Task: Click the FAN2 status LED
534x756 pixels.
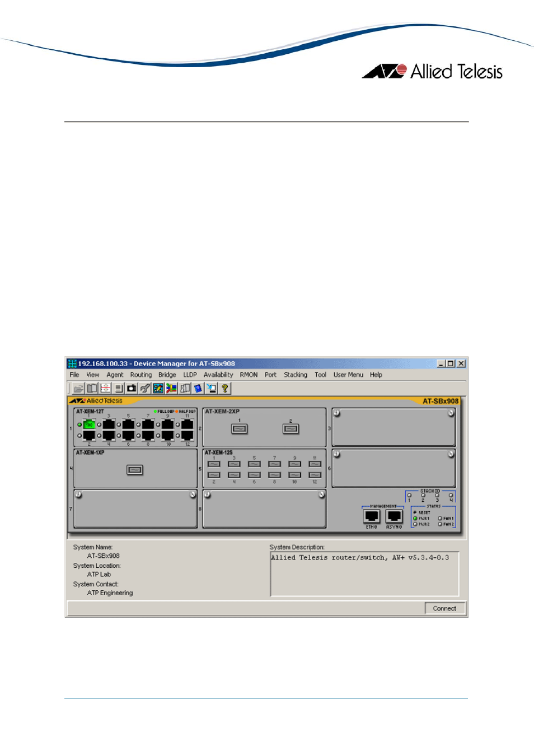Action: tap(440, 524)
